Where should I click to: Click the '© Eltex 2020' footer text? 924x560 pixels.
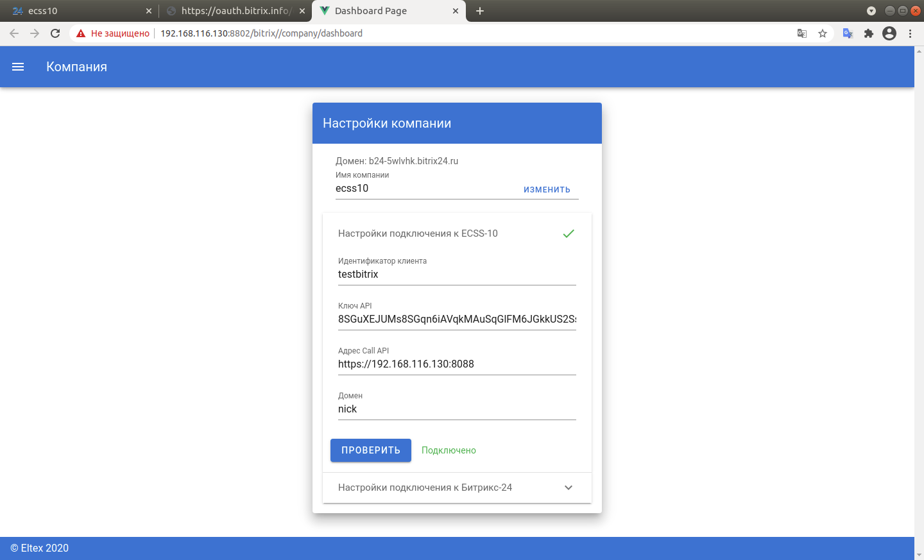39,548
